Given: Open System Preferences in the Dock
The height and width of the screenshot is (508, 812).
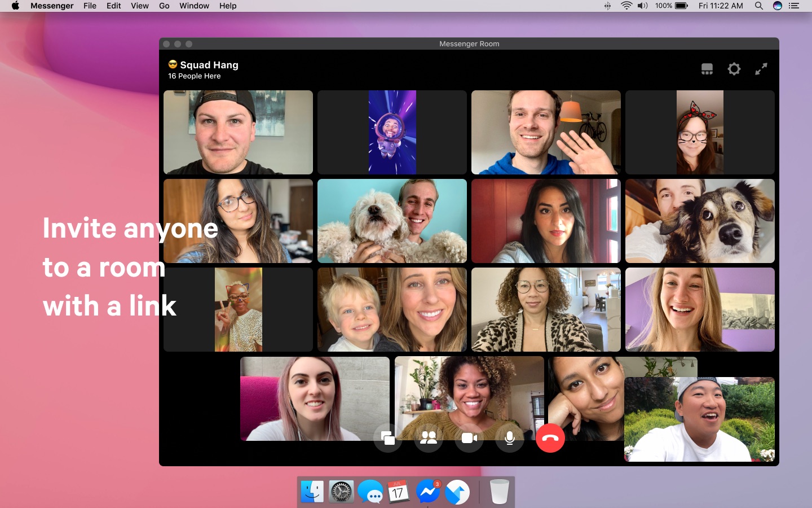Looking at the screenshot, I should pyautogui.click(x=341, y=492).
